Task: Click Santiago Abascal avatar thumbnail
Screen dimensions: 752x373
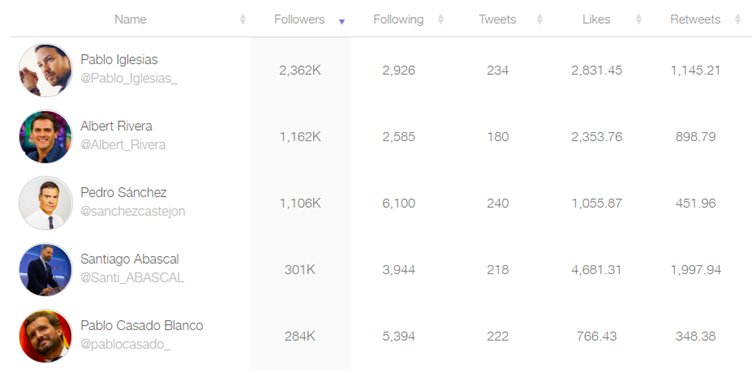Action: 45,269
